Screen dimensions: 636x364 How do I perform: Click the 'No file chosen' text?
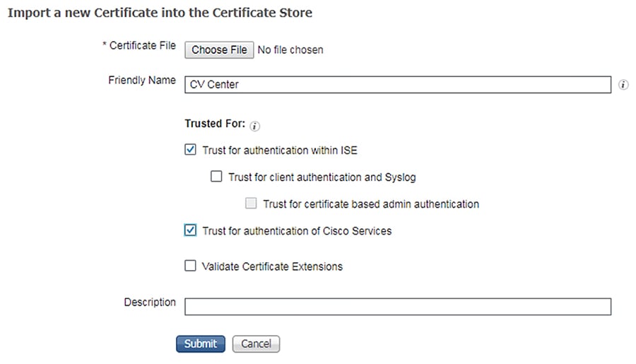[x=290, y=50]
